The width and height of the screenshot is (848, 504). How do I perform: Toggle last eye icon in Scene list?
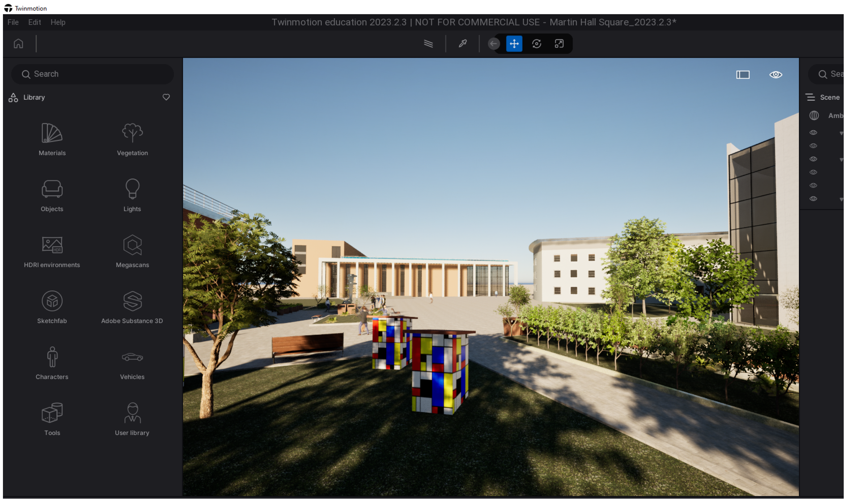(x=813, y=199)
